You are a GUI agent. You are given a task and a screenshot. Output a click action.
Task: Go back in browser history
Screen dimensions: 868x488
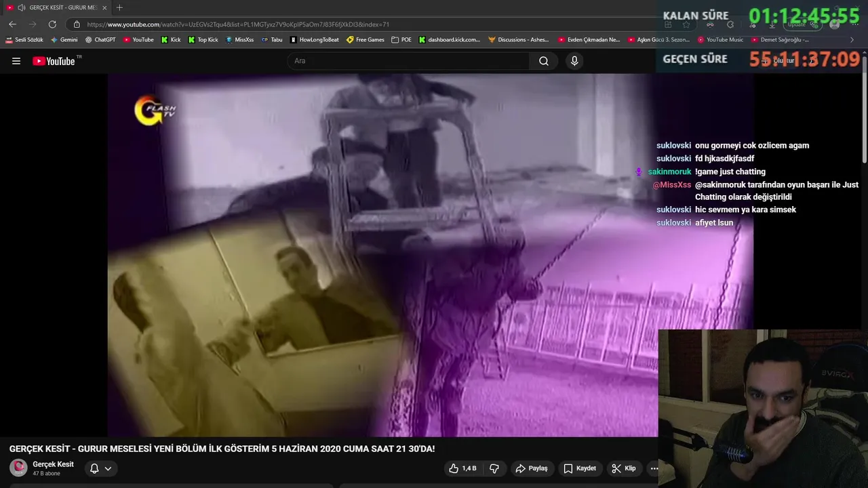[x=12, y=24]
